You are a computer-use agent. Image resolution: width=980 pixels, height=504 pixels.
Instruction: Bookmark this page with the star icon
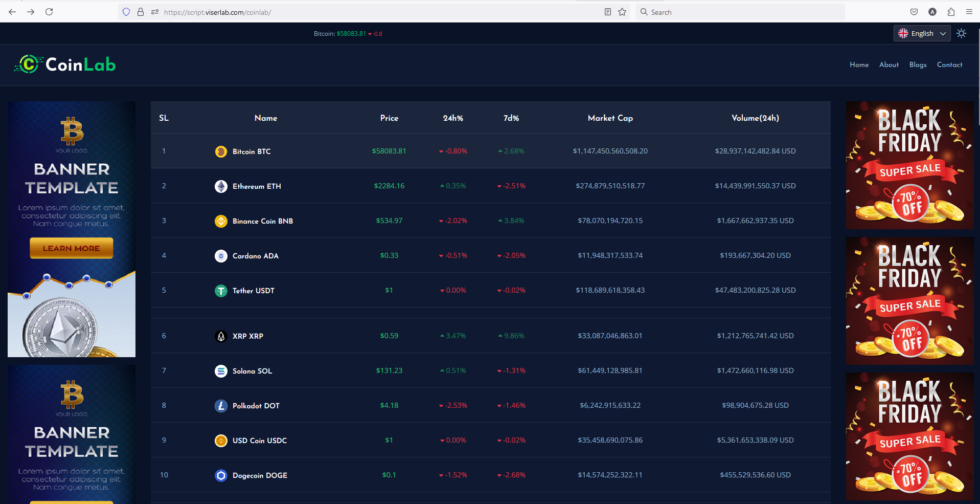pos(622,12)
